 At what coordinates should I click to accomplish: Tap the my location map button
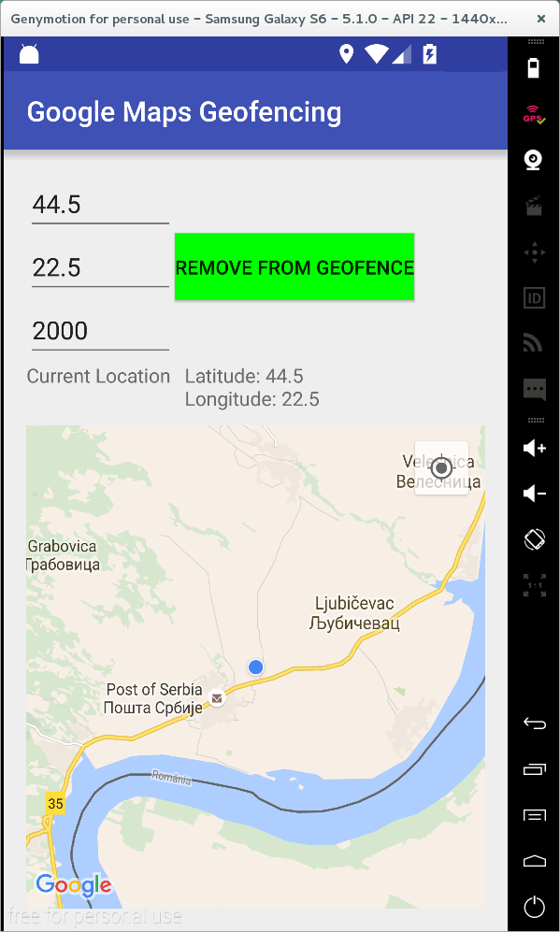pyautogui.click(x=441, y=467)
